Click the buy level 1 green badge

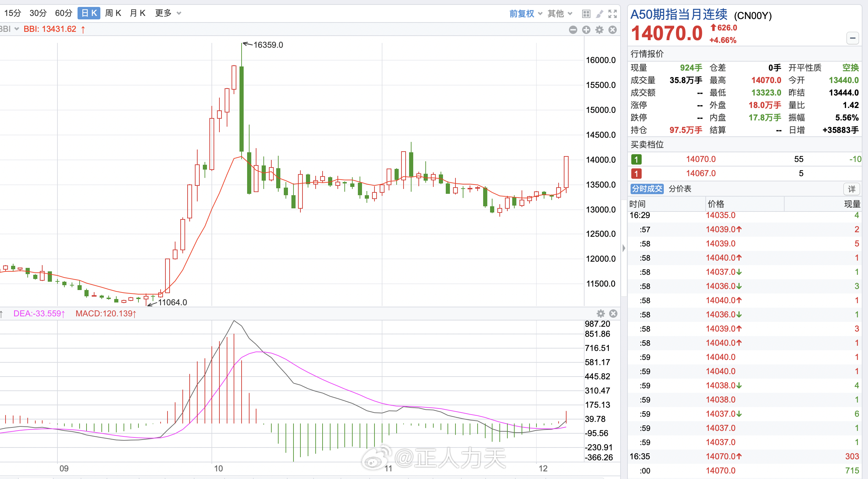636,159
